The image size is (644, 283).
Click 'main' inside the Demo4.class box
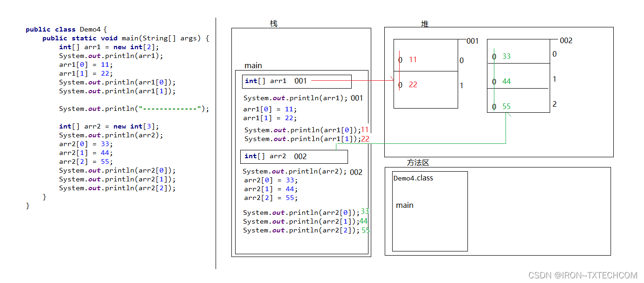[405, 206]
